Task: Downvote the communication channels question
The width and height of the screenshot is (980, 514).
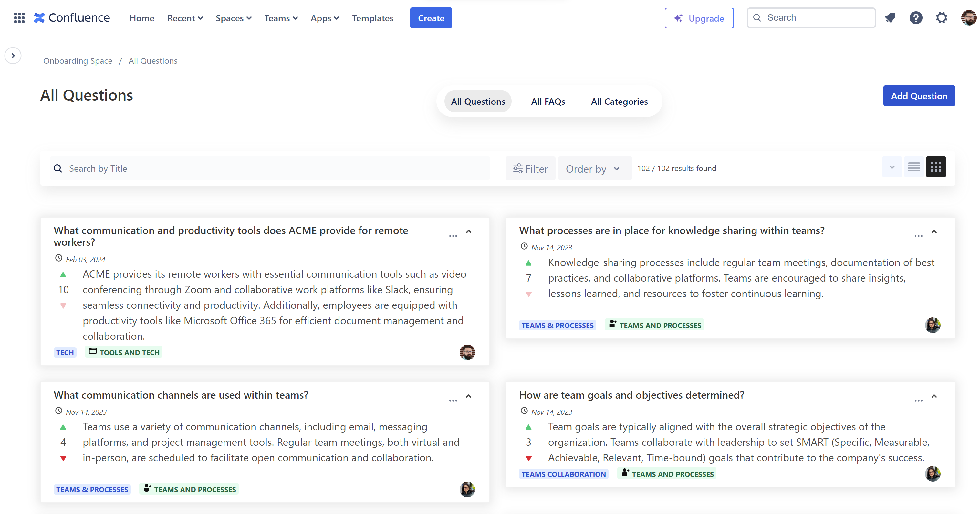Action: [x=63, y=458]
